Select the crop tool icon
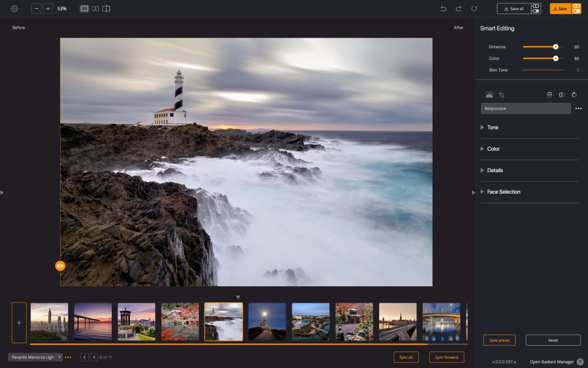This screenshot has height=368, width=588. click(502, 95)
